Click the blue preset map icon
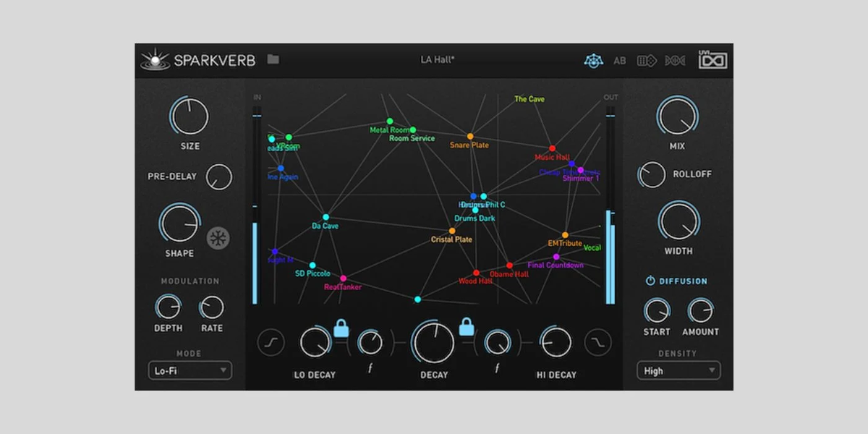Image resolution: width=868 pixels, height=434 pixels. pos(593,61)
